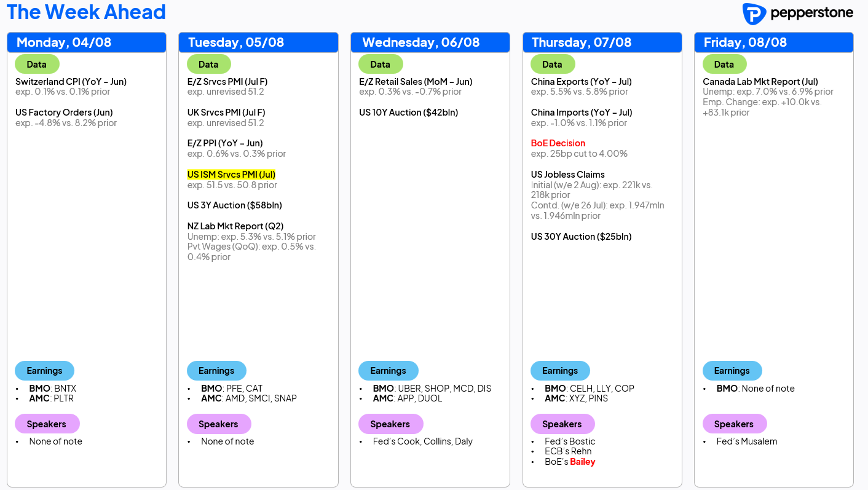Open the Thursday, 07/08 column header
The height and width of the screenshot is (490, 868).
[x=602, y=42]
